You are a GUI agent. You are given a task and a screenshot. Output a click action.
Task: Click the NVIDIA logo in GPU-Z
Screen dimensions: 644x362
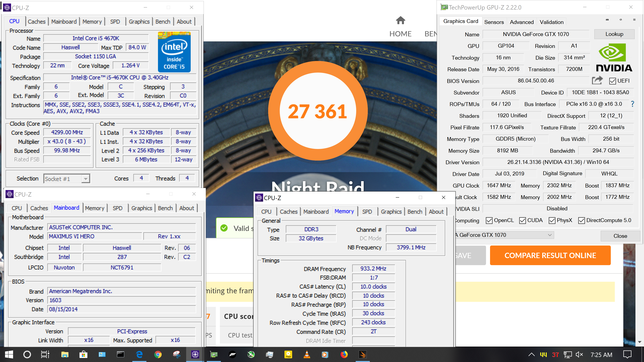[x=614, y=57]
